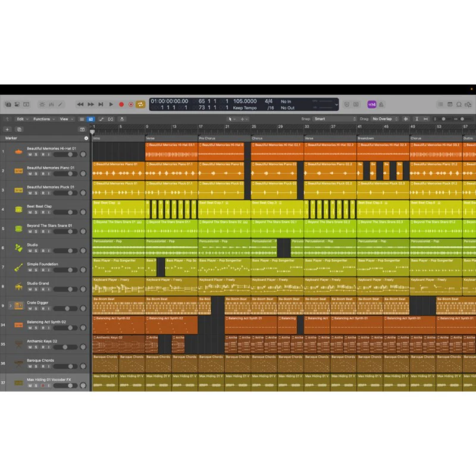Open the Inspector from the control bar
The width and height of the screenshot is (476, 476).
(x=17, y=105)
